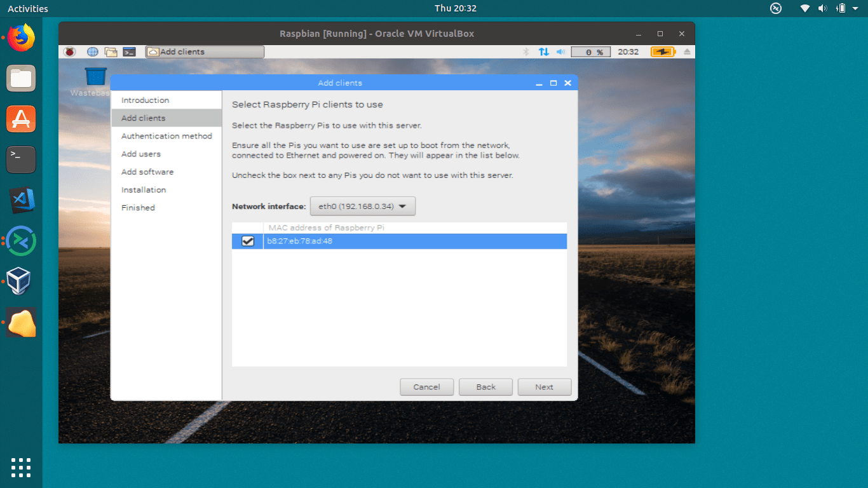Open a terminal from the Raspbian taskbar
The width and height of the screenshot is (868, 488).
(x=128, y=51)
